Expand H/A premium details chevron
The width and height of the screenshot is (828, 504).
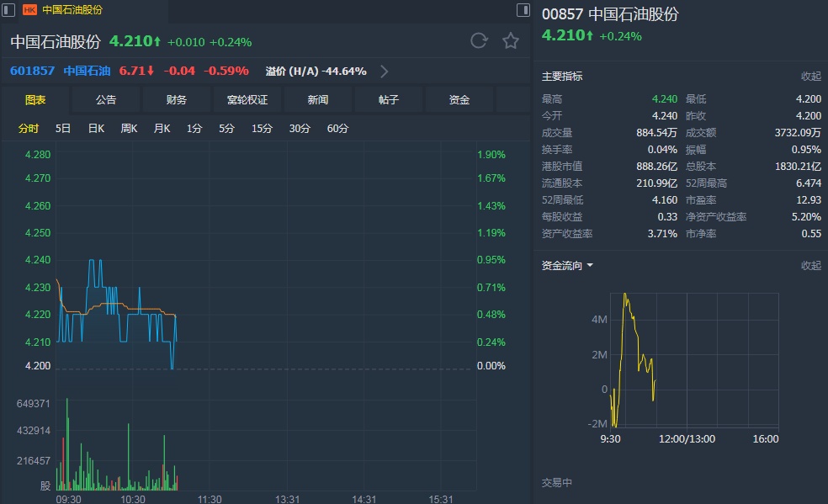tap(385, 72)
